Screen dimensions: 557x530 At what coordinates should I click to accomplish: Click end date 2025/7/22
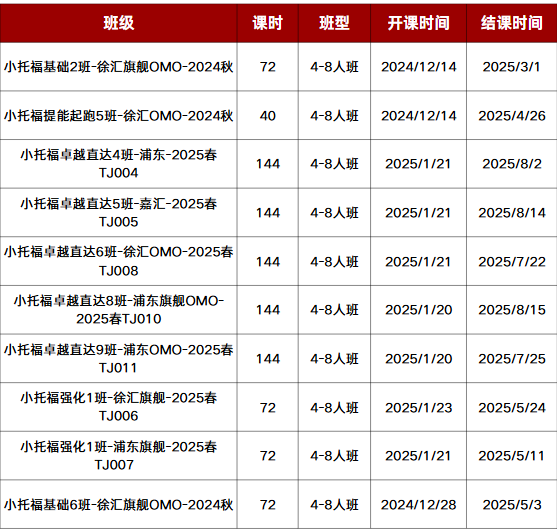coord(512,262)
